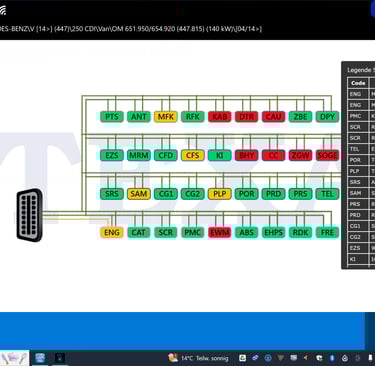Click the Legende panel title
Viewport: 375px width, 366px height.
tap(361, 70)
